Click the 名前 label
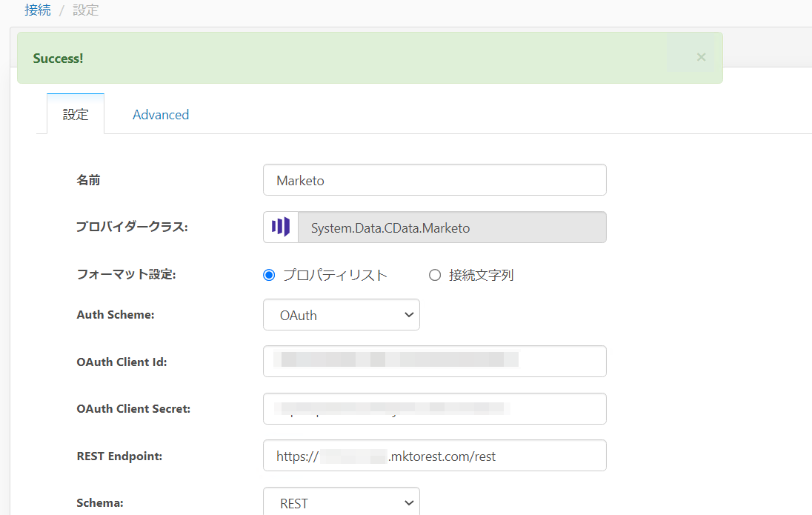The image size is (812, 515). (89, 180)
